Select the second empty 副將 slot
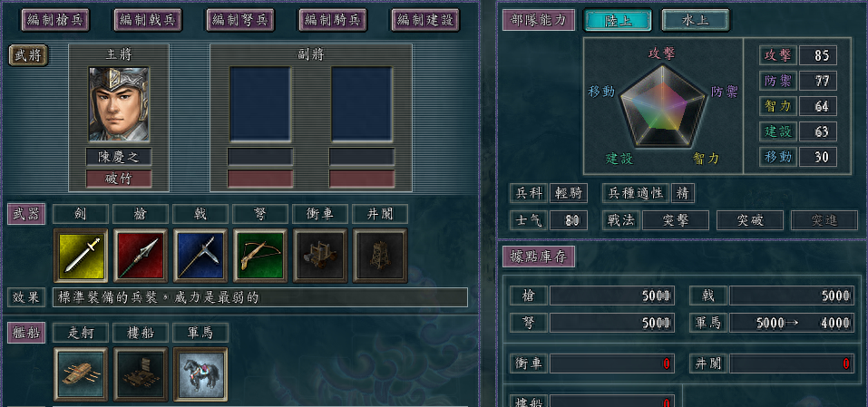This screenshot has width=868, height=407. [362, 104]
